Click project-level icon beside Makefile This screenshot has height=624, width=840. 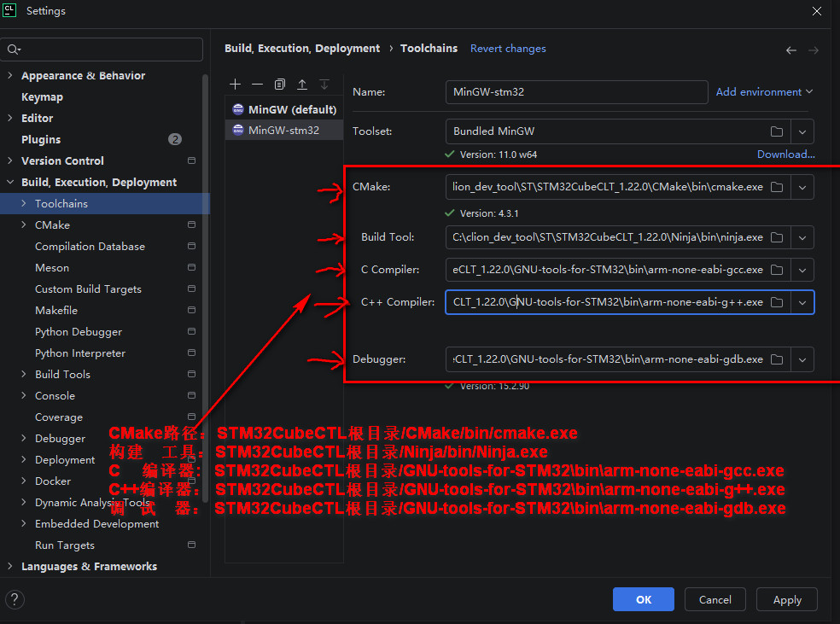(191, 310)
